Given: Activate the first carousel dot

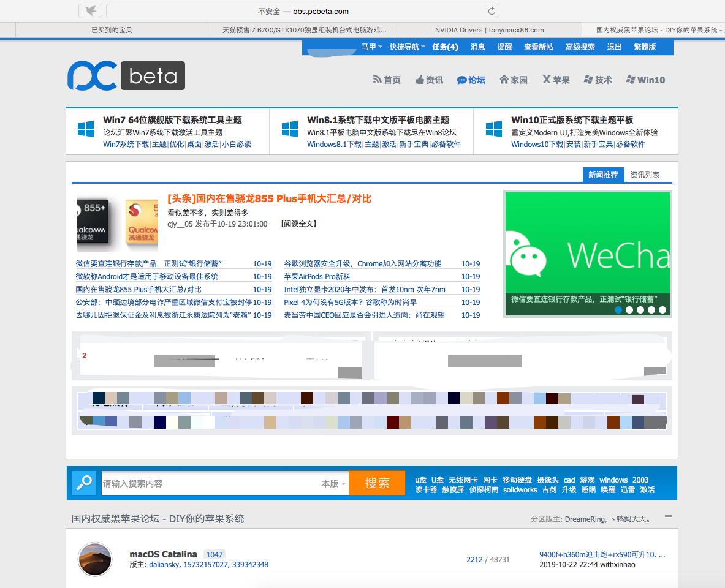Looking at the screenshot, I should click(618, 310).
